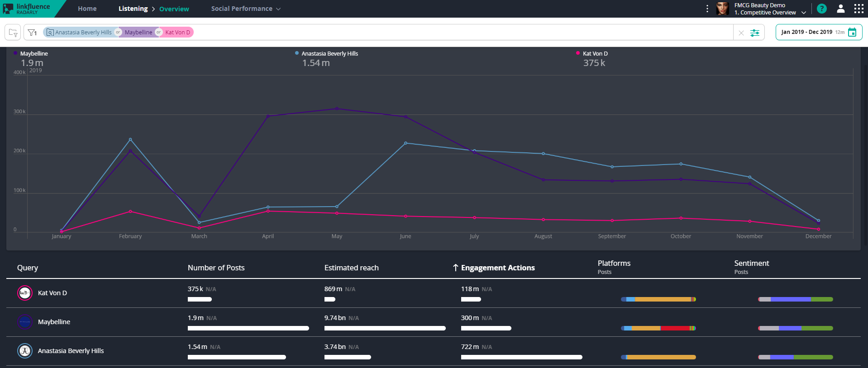Select the Overview breadcrumb tab
Viewport: 868px width, 368px height.
pyautogui.click(x=174, y=9)
